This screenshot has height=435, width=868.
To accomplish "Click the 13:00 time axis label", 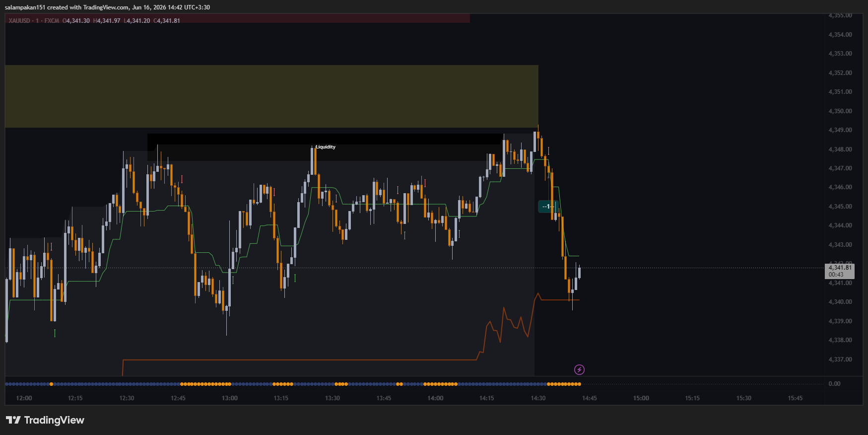I will point(230,398).
